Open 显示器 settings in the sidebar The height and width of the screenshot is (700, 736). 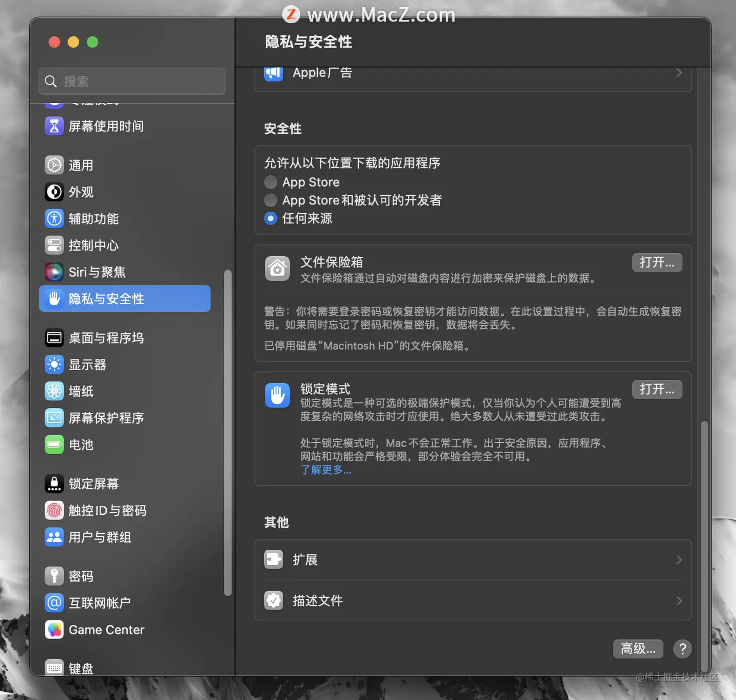(x=125, y=365)
